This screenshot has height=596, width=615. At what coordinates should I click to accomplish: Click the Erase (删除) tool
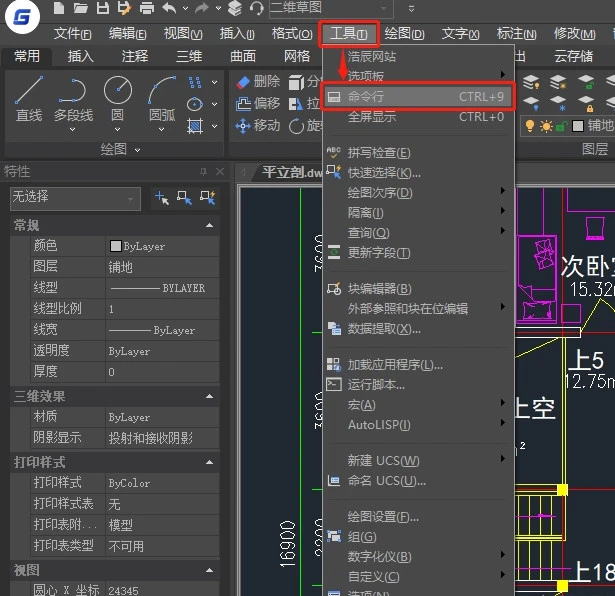coord(258,82)
